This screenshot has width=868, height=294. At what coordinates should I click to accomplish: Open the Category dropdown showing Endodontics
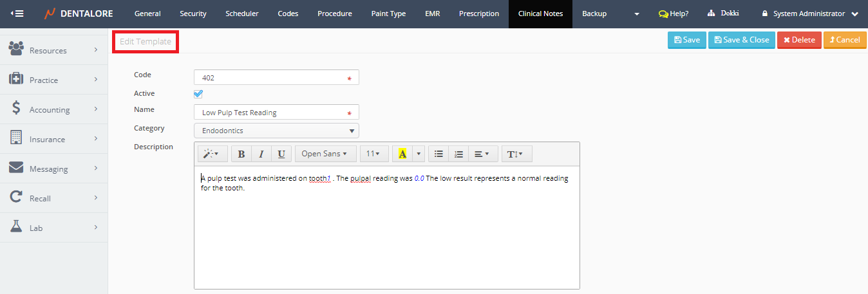[276, 131]
